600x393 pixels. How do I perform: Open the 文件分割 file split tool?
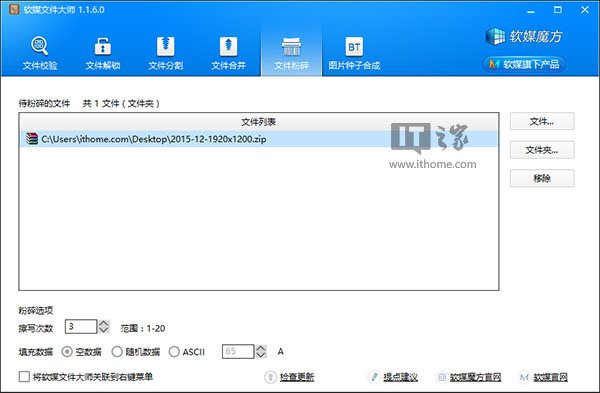165,53
